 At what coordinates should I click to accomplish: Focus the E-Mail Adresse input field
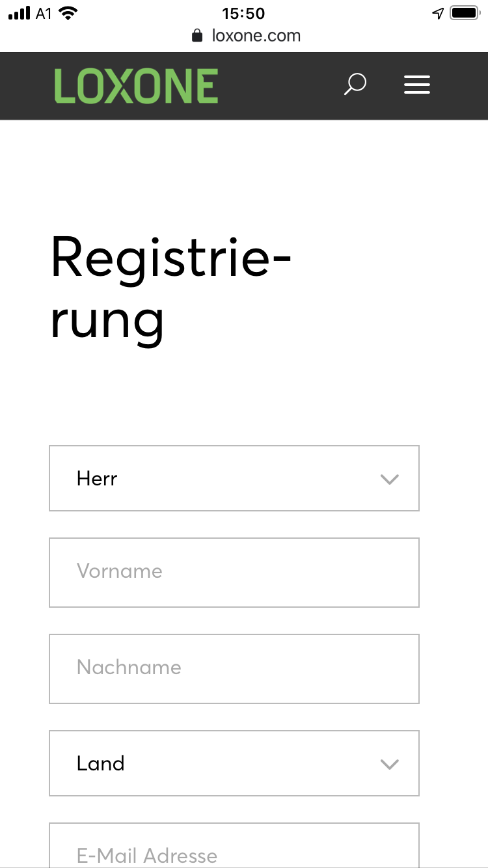(234, 849)
